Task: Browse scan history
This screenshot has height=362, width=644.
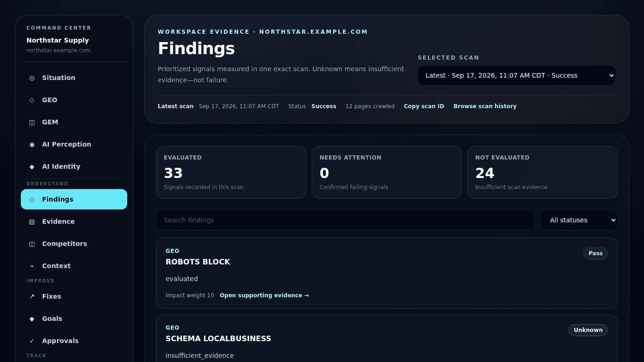Action: click(485, 106)
